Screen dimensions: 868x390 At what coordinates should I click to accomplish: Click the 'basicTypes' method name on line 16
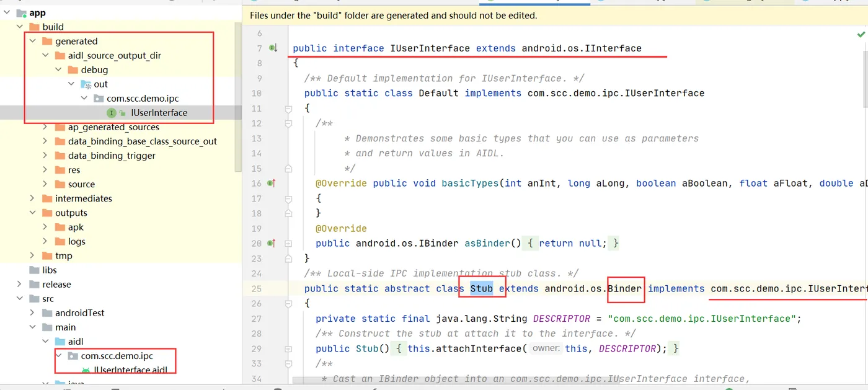point(470,183)
